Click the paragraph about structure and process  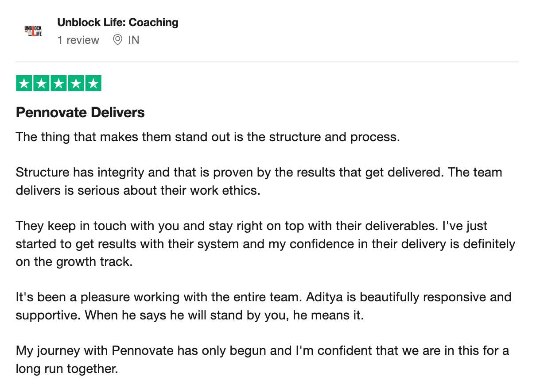coord(208,137)
